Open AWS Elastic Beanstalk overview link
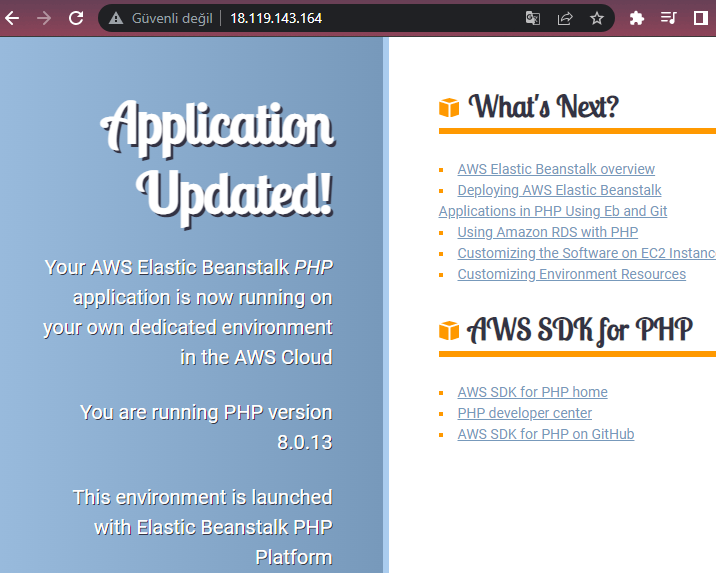The height and width of the screenshot is (573, 716). click(x=556, y=169)
